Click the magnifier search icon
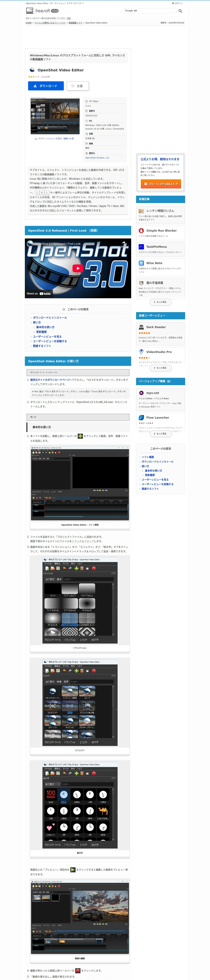Screen dimensions: 210x980 click(180, 11)
